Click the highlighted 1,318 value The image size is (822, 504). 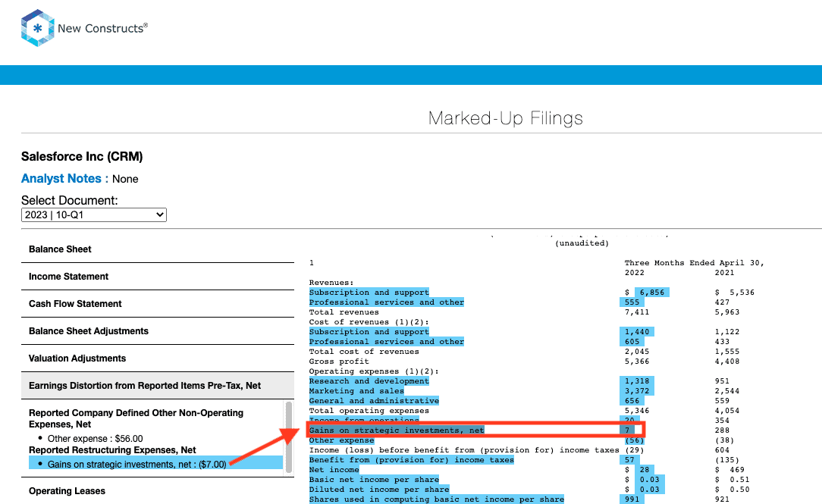pos(636,381)
